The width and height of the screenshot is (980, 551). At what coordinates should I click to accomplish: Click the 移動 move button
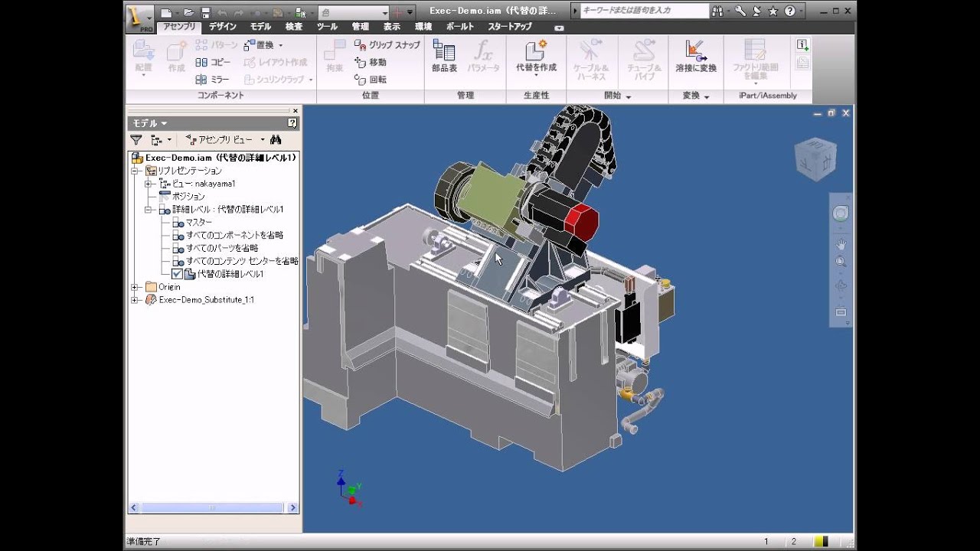(x=371, y=62)
